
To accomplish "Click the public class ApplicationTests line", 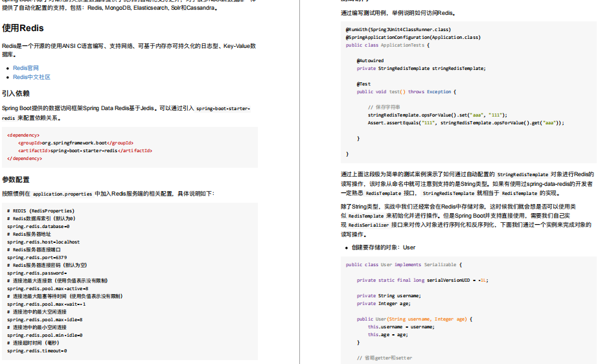I will pyautogui.click(x=387, y=45).
